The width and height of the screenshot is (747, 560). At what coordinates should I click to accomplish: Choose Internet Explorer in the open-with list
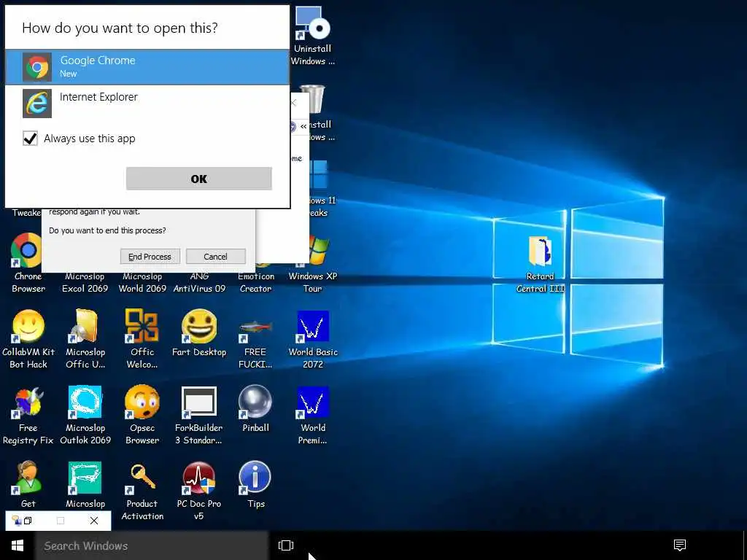(x=147, y=104)
